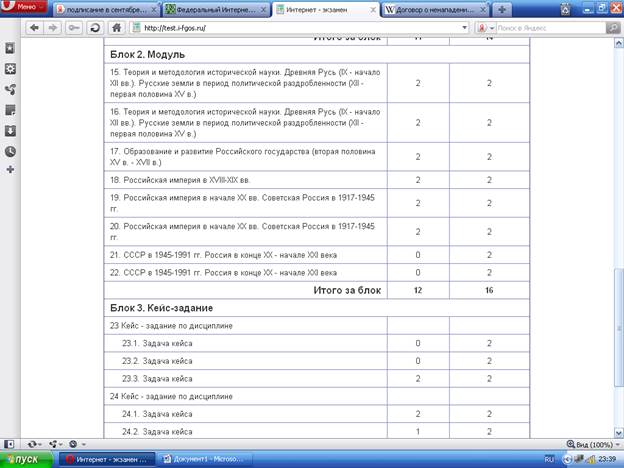Switch to 'Интернет - экзамен' taskbar button
This screenshot has width=624, height=468.
[x=106, y=459]
